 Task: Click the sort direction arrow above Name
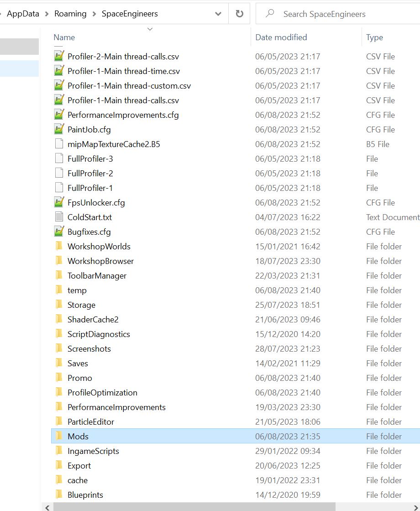(x=150, y=29)
